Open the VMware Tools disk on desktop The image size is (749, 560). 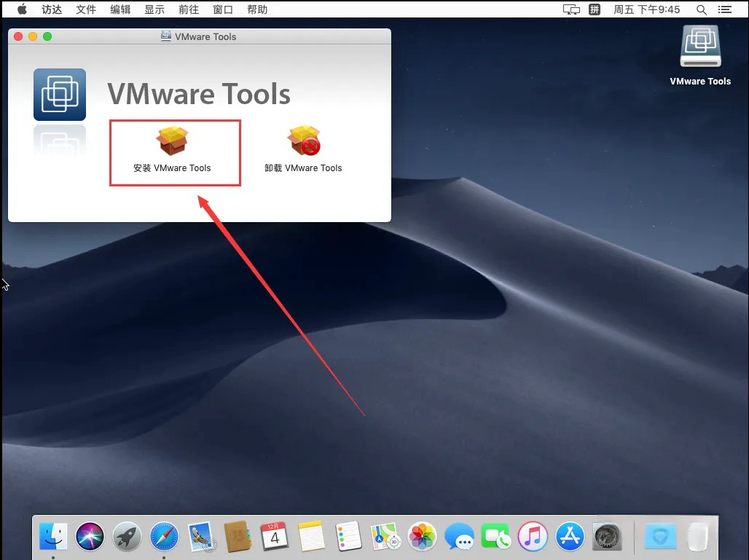point(700,47)
